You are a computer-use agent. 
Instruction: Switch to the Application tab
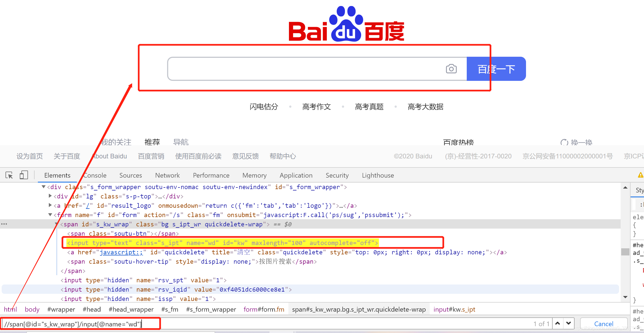[x=296, y=175]
